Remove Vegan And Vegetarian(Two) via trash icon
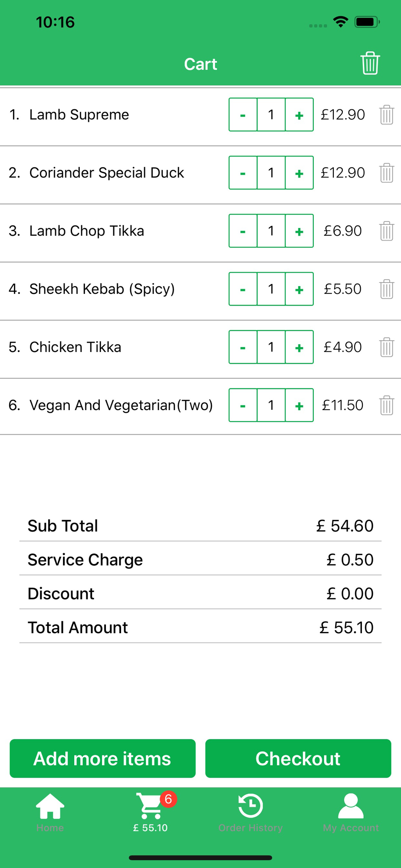Screen dimensions: 401x868 386,405
